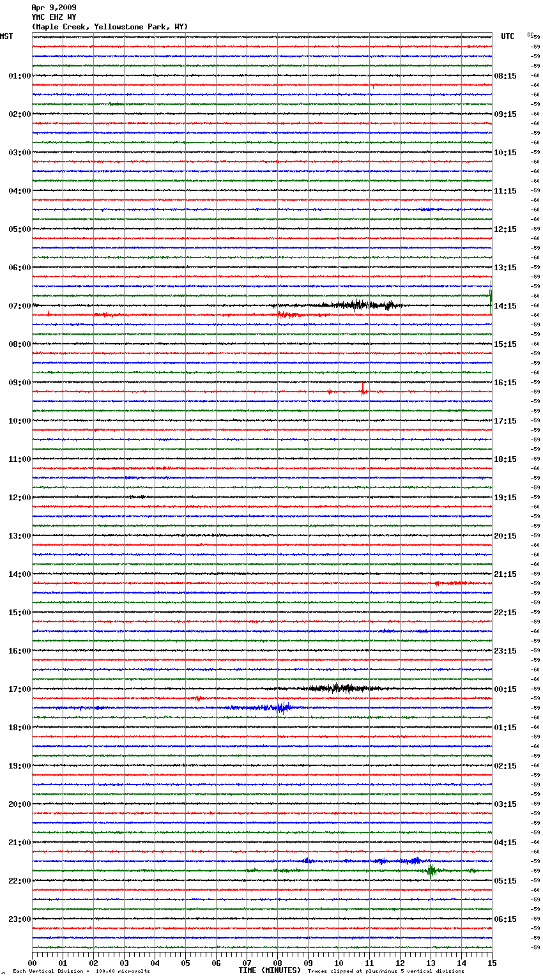Select the 05:00 MST row label
The image size is (543, 980).
pyautogui.click(x=20, y=229)
